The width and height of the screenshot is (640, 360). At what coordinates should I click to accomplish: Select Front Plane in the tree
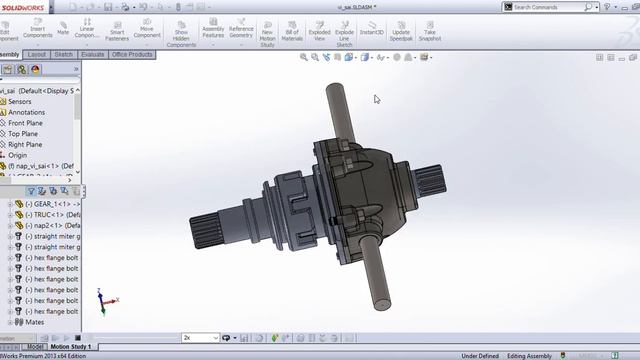click(25, 123)
